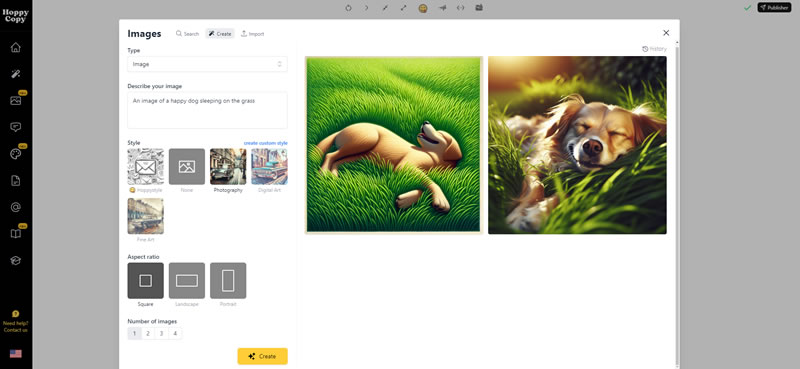Change language via the US flag icon
Viewport: 800px width, 369px height.
(16, 354)
